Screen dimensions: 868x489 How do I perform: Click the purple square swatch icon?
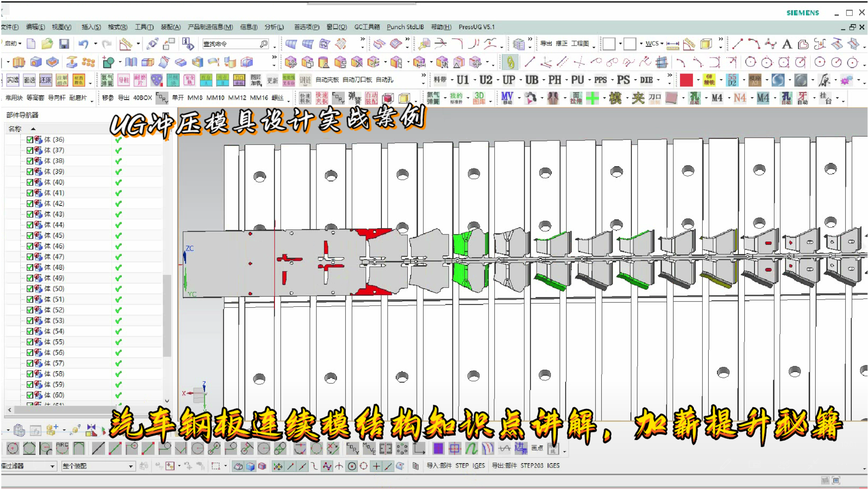pos(438,448)
